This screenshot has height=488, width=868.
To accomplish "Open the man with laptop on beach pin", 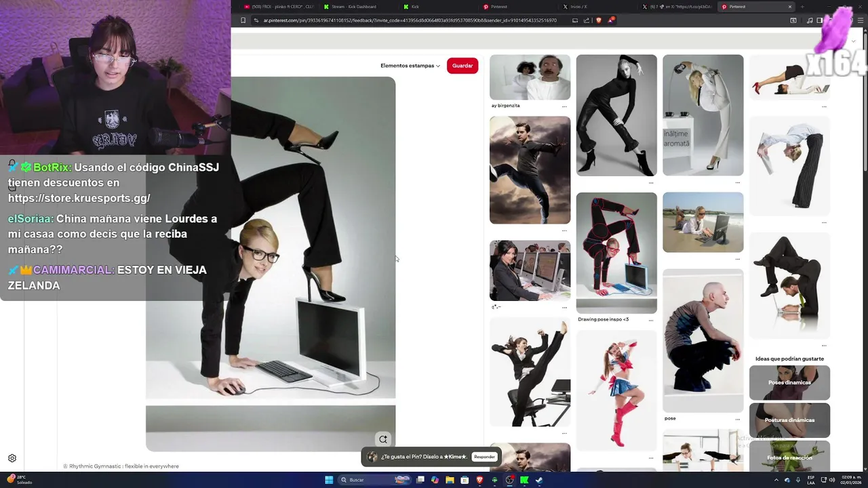I will tap(703, 222).
